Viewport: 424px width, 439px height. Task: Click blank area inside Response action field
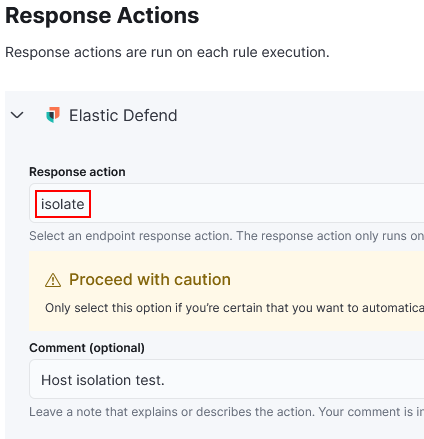click(253, 203)
